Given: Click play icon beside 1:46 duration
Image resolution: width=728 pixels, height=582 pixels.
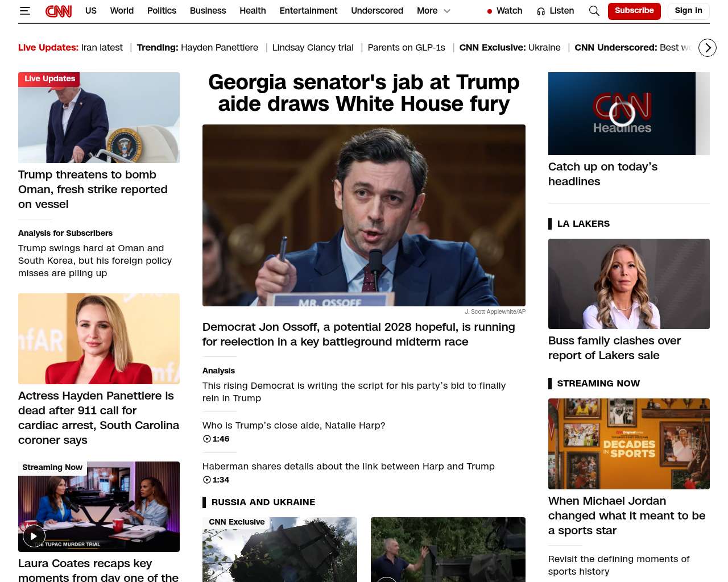Looking at the screenshot, I should click(x=207, y=439).
